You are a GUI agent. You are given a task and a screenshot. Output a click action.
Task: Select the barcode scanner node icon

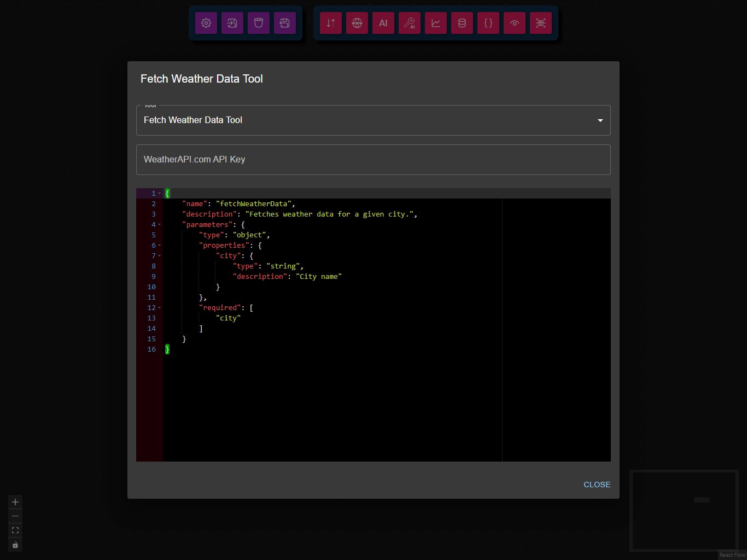click(x=541, y=23)
